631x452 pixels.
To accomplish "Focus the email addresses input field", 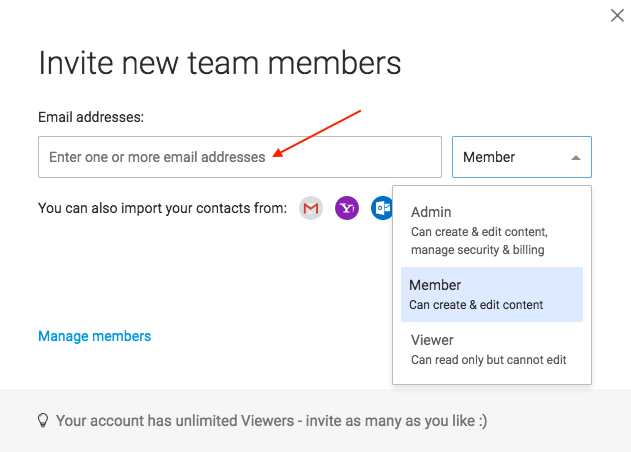I will click(x=240, y=157).
